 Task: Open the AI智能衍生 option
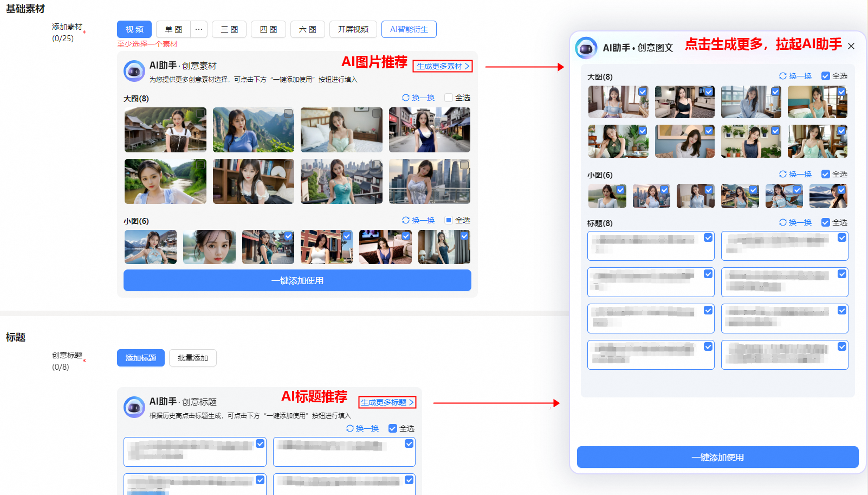[409, 29]
